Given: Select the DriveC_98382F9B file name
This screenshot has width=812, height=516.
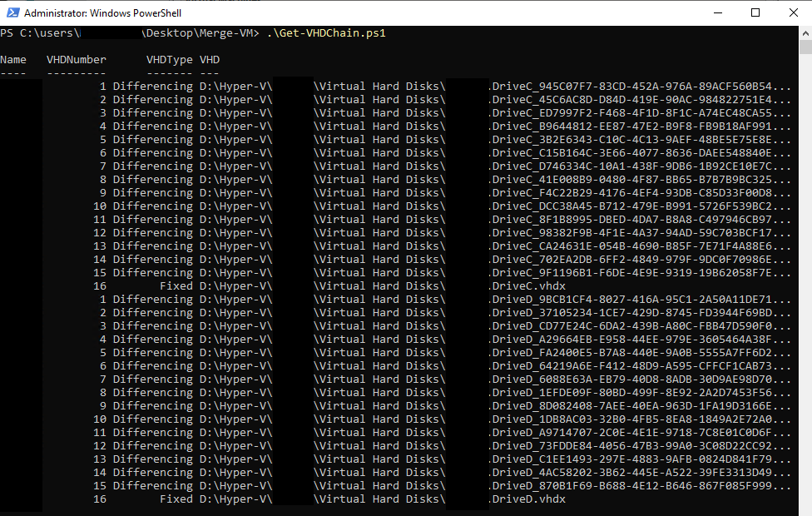Looking at the screenshot, I should [640, 232].
